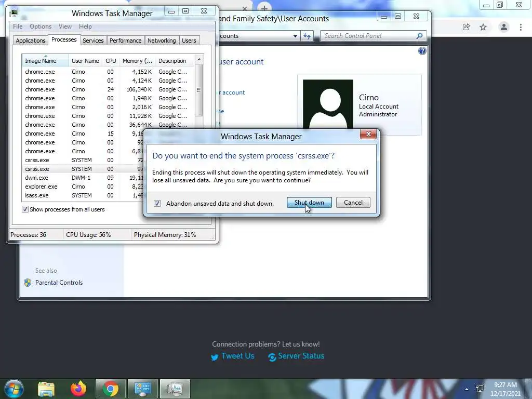Click the Twitter bird icon
The image size is (532, 399).
click(215, 357)
